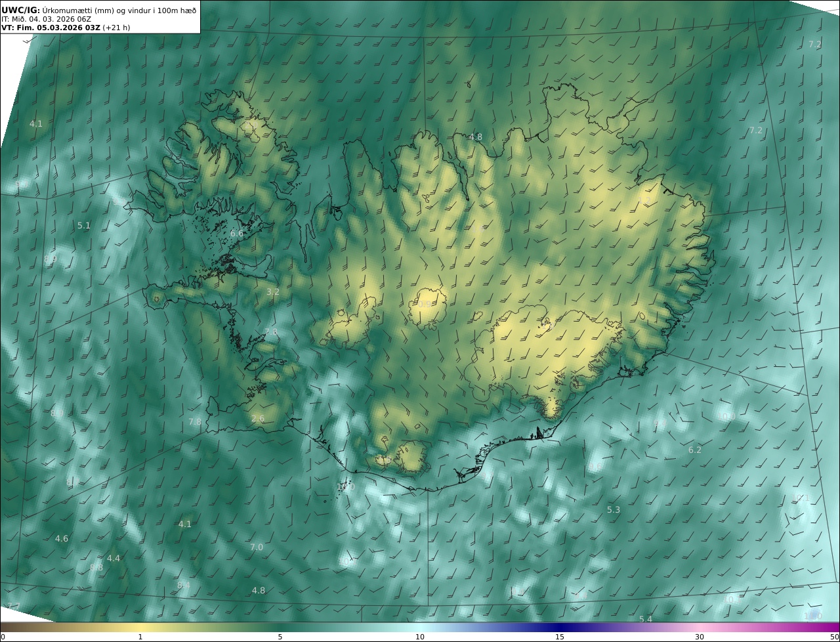Click the 4.8 value off the north coast
Screen dimensions: 840x642
(x=476, y=137)
